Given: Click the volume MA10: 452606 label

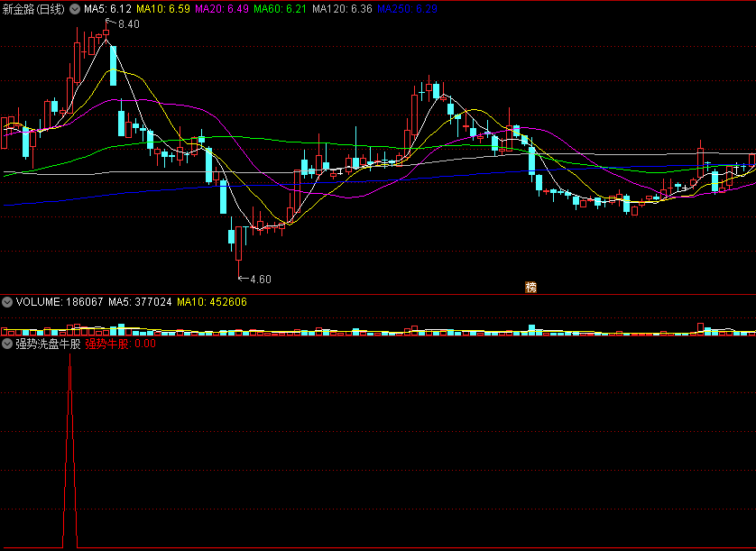Looking at the screenshot, I should [x=212, y=302].
